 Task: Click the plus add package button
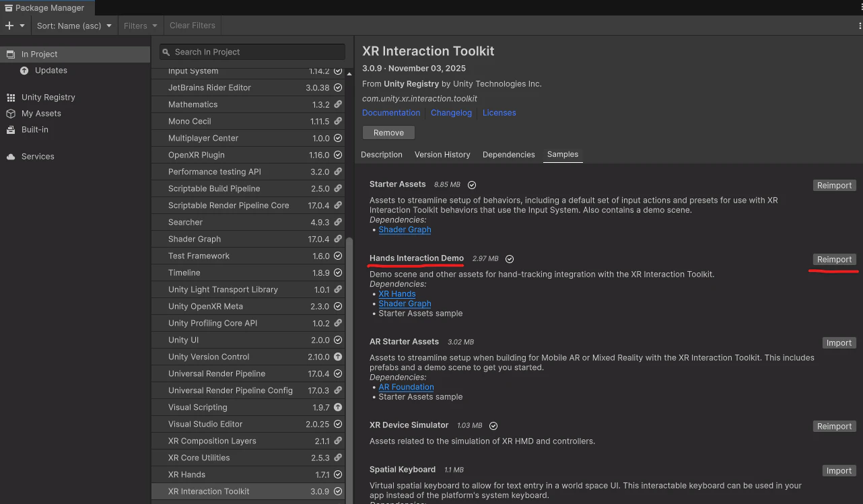coord(9,26)
